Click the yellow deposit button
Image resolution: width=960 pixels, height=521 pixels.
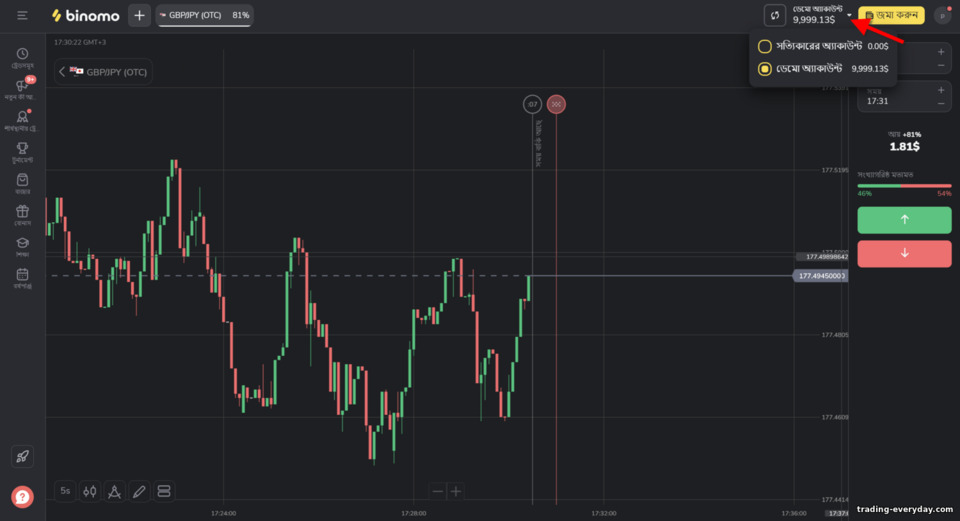click(x=891, y=15)
